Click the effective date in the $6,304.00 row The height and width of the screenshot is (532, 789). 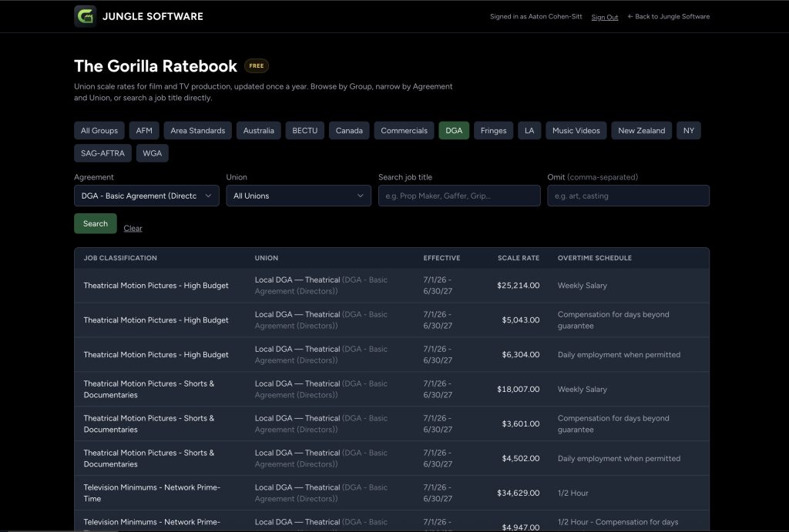coord(438,354)
